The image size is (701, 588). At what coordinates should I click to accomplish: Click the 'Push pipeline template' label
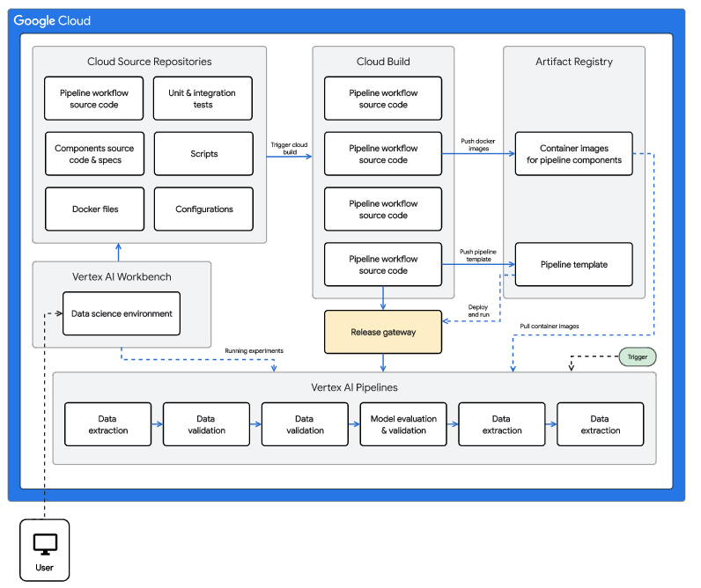point(478,255)
